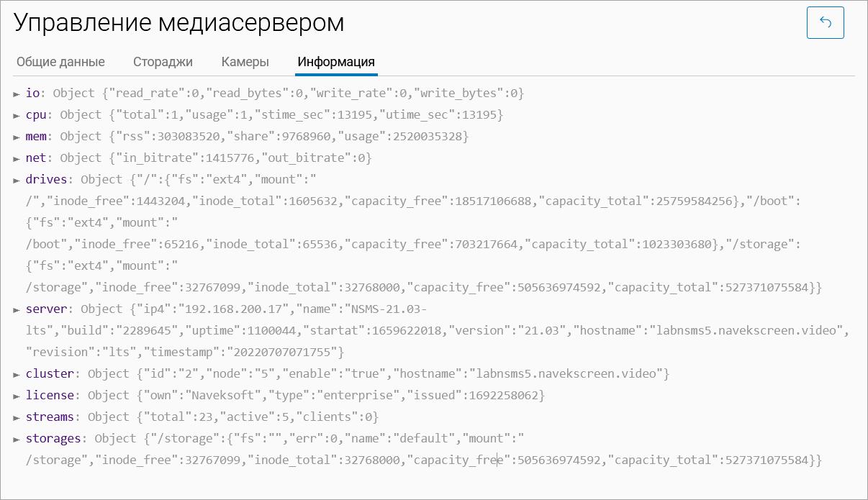Switch to the Общие данные tab
868x500 pixels.
click(x=60, y=62)
